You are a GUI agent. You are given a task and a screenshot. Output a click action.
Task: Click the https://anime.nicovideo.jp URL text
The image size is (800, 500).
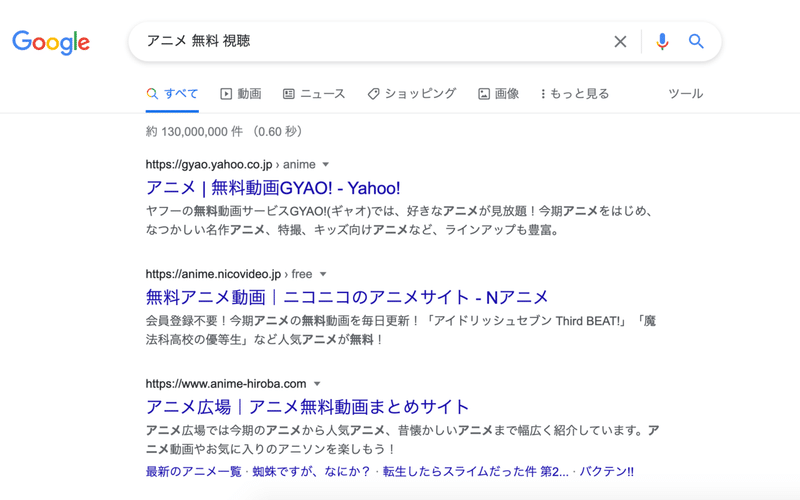point(213,274)
